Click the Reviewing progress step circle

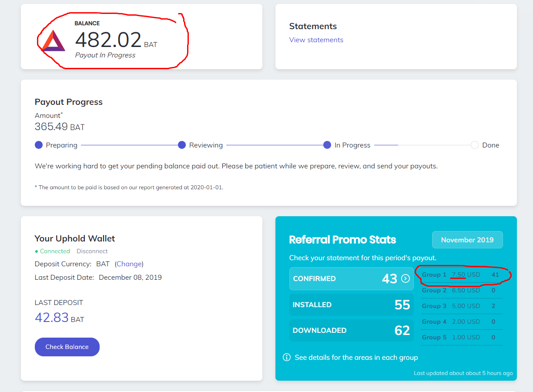(182, 145)
